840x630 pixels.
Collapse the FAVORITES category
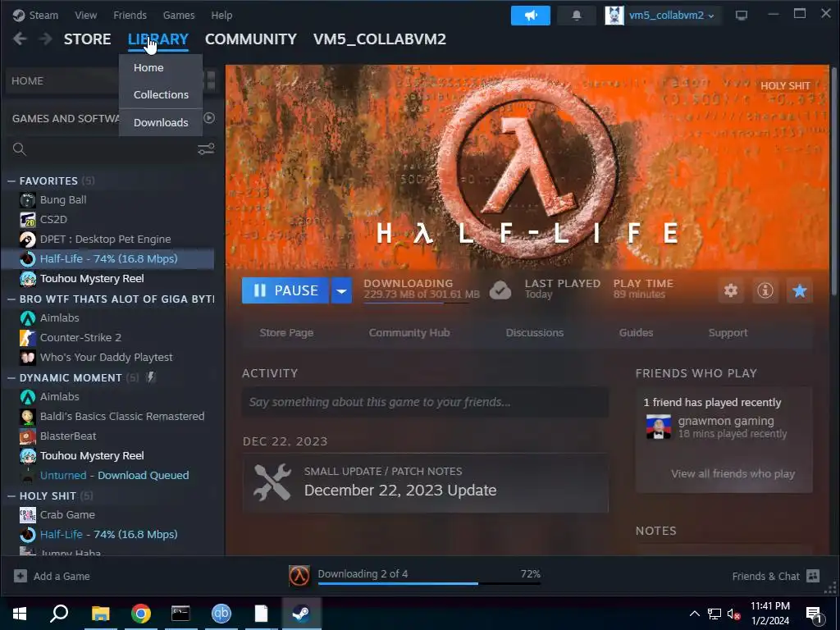click(11, 181)
